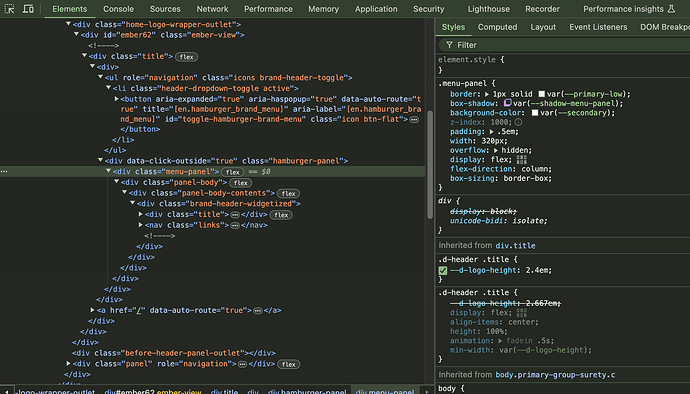
Task: Open the Layout tab
Action: tap(543, 27)
